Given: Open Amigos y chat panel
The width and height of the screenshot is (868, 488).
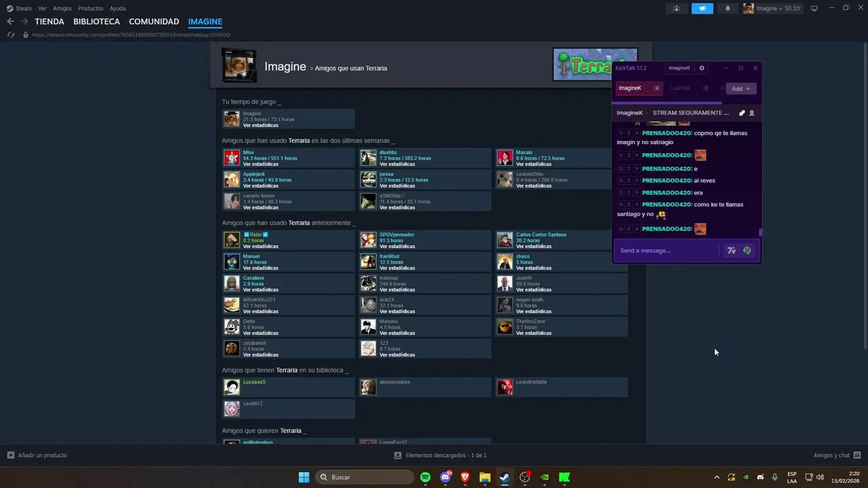Looking at the screenshot, I should (837, 455).
